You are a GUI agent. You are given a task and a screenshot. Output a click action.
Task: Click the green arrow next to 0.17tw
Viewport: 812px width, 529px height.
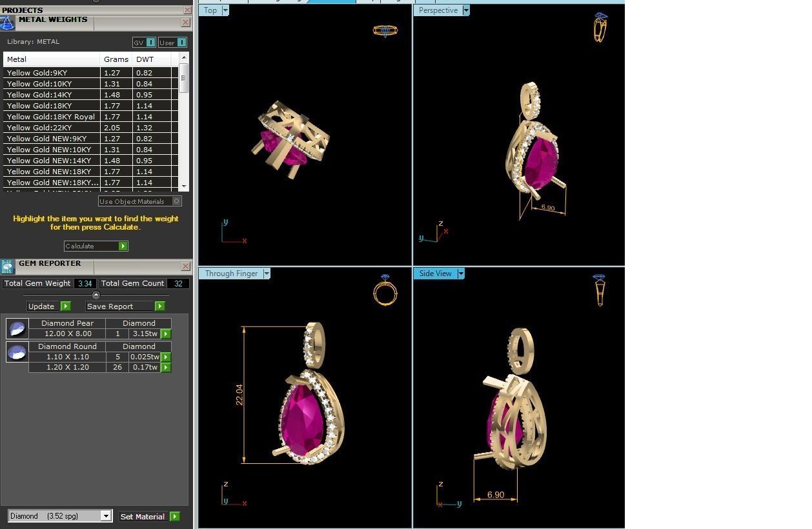click(166, 367)
